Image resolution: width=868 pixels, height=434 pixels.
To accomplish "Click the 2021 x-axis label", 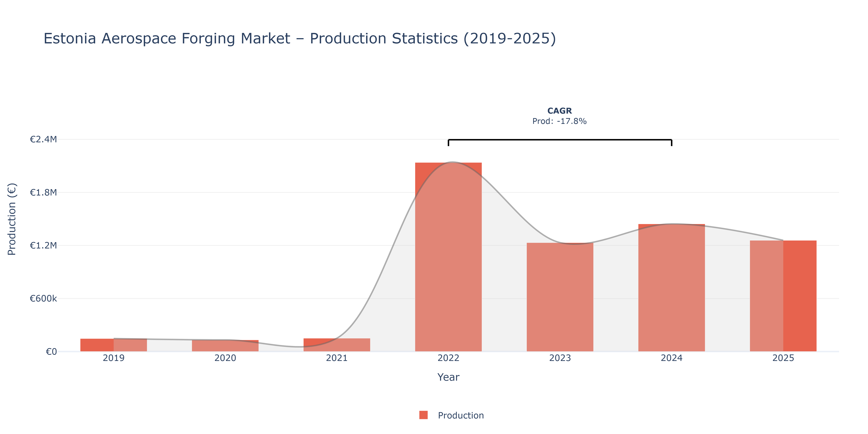I will point(337,358).
